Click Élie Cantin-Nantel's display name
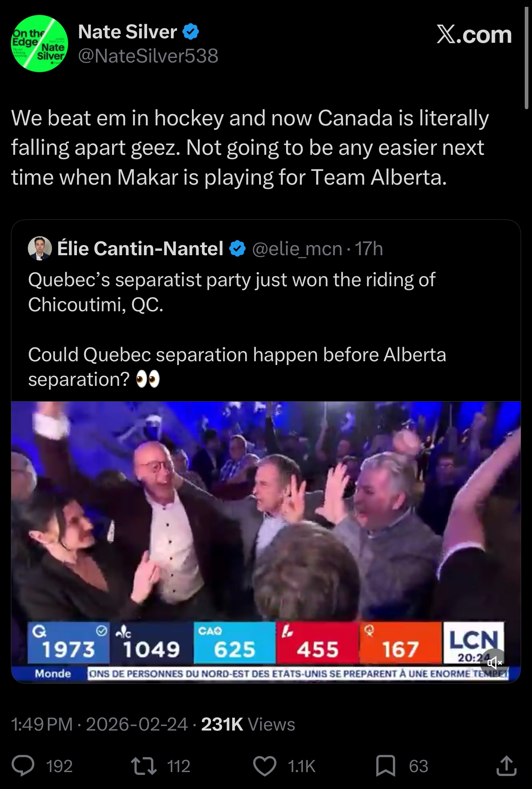Image resolution: width=532 pixels, height=789 pixels. [140, 248]
